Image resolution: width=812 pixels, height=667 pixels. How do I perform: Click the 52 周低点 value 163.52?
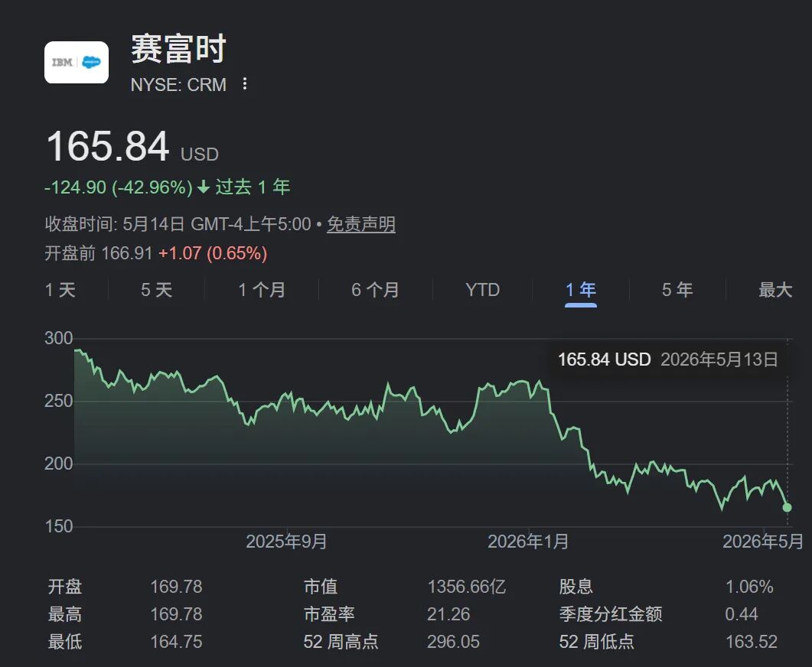752,642
